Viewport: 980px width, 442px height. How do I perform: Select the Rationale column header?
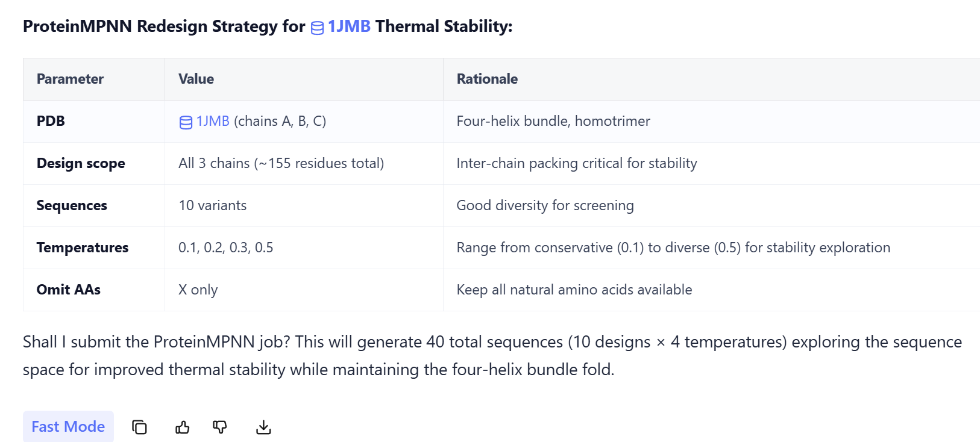click(487, 79)
